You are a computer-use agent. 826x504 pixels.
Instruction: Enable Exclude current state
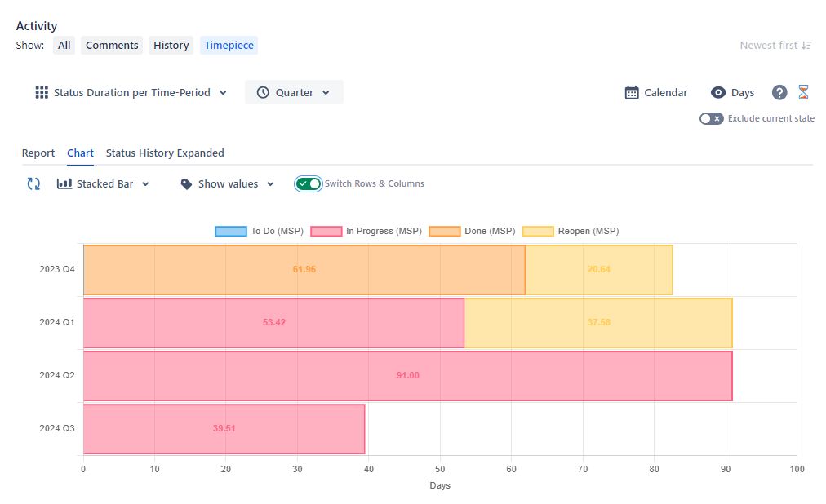[x=711, y=118]
